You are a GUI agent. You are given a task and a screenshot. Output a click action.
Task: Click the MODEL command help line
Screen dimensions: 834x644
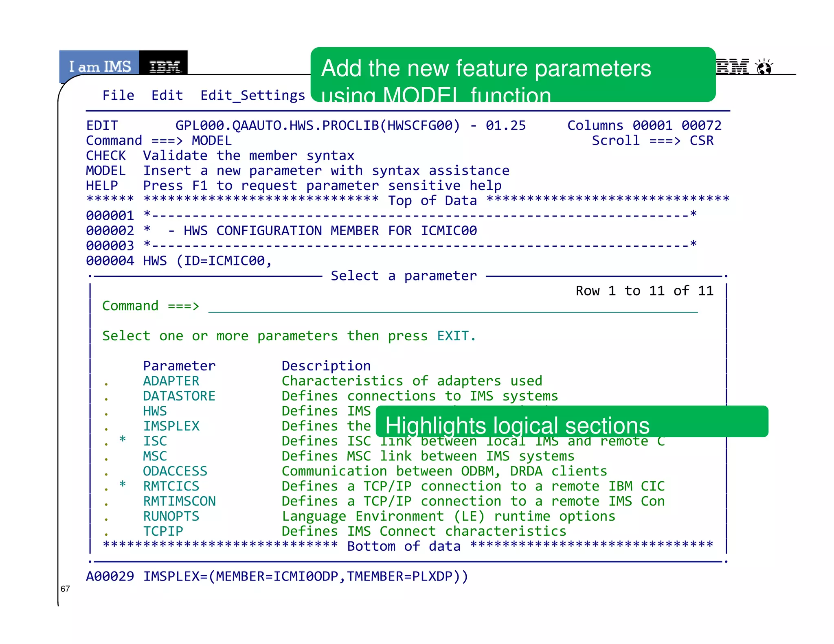click(298, 171)
